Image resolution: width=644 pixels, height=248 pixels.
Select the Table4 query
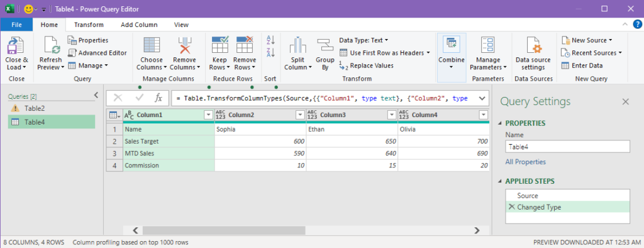[52, 121]
